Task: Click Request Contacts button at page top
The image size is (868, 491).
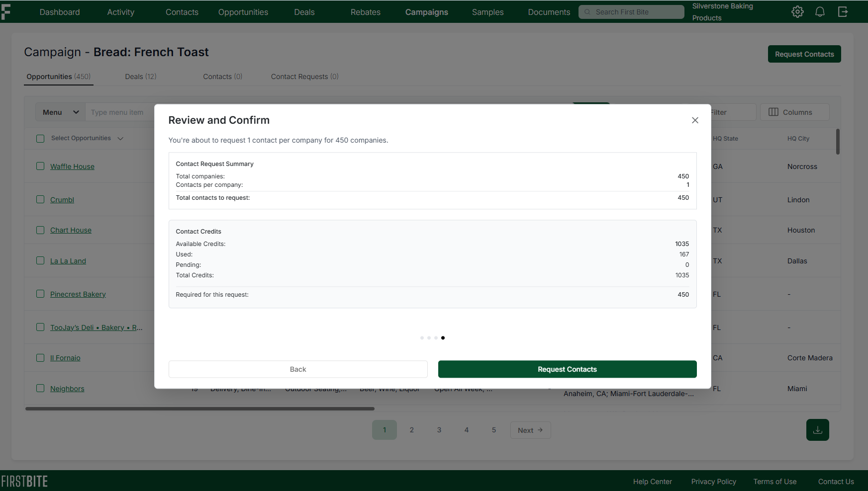Action: (x=804, y=54)
